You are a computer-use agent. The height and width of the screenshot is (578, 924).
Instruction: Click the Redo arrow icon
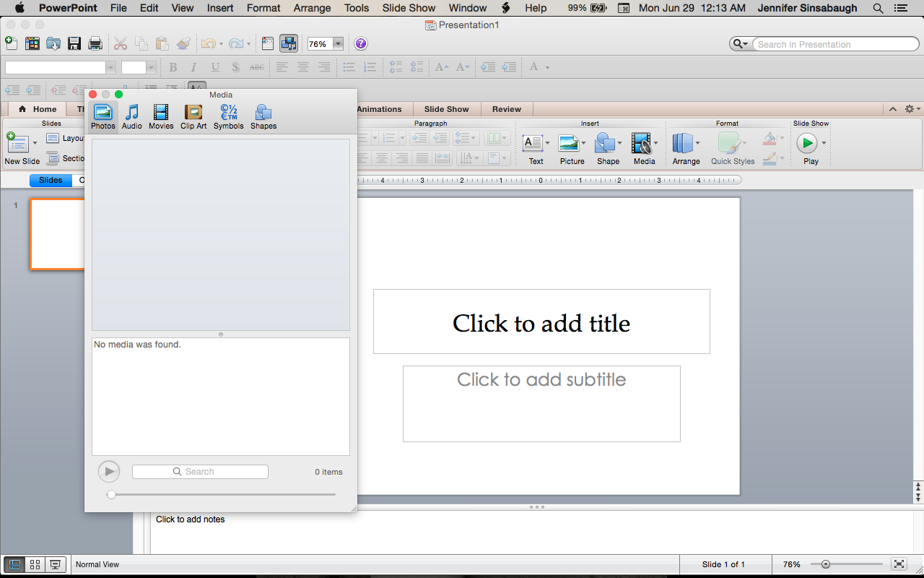point(235,44)
